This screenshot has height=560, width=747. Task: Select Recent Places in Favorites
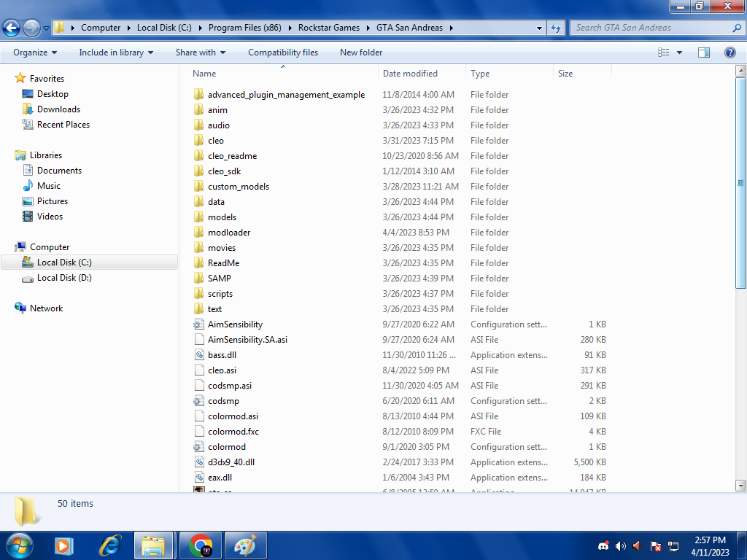[55, 124]
